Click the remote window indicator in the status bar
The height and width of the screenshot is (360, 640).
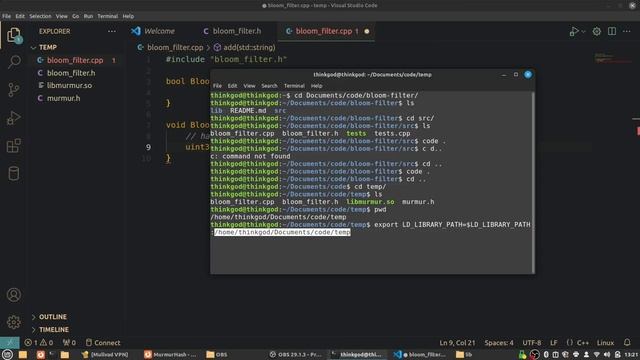click(10, 342)
